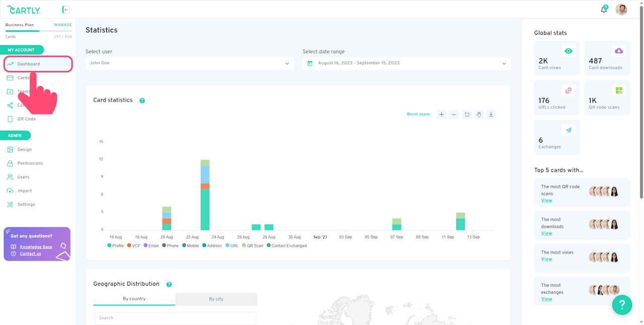Click the geographic distribution Search field

pos(175,318)
